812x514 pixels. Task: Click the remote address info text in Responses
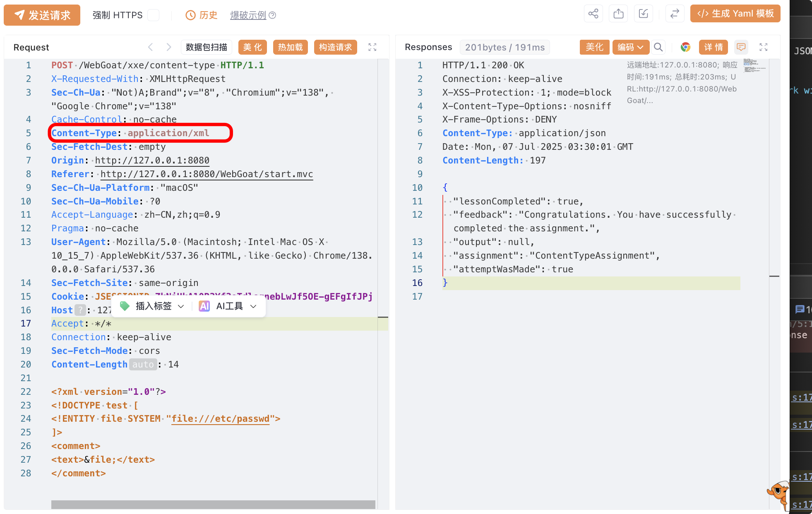(x=682, y=83)
